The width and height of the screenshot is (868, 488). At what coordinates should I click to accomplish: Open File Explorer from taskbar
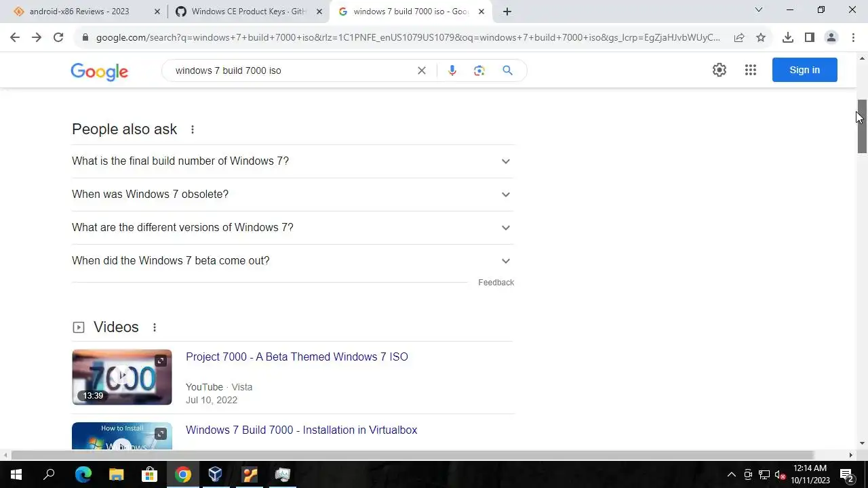(x=116, y=474)
